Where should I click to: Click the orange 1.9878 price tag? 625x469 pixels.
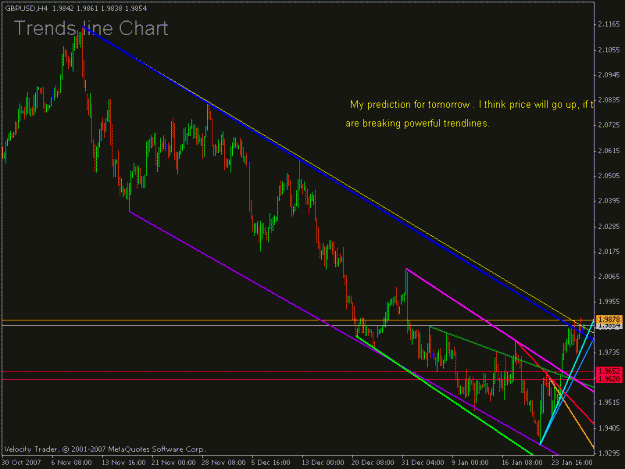tap(610, 319)
